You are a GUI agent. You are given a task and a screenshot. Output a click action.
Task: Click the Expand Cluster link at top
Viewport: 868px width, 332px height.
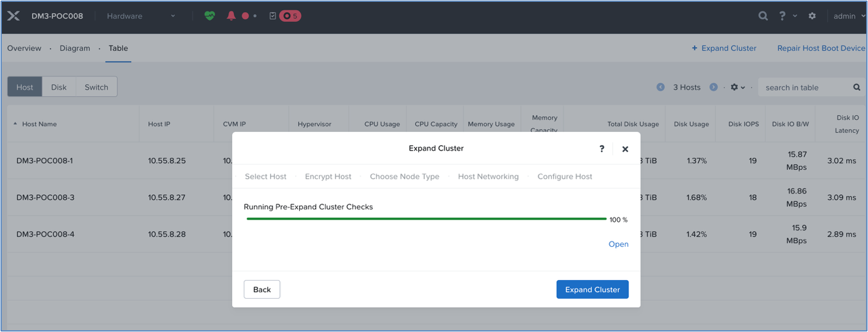pos(724,48)
